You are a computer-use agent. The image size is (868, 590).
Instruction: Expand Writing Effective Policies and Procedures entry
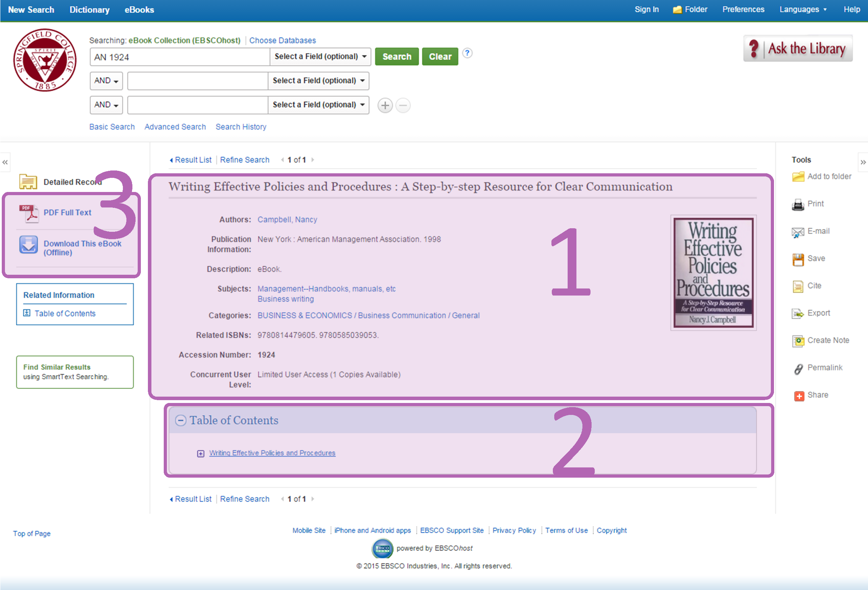201,454
